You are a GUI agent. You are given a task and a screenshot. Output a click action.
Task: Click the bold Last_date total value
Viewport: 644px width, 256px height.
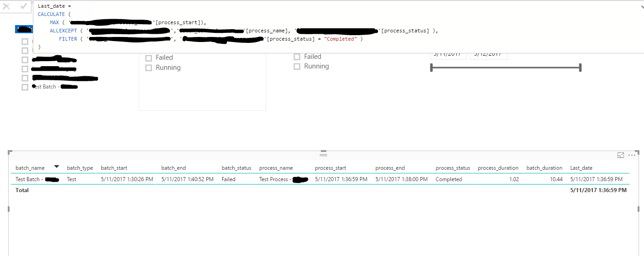pos(598,190)
